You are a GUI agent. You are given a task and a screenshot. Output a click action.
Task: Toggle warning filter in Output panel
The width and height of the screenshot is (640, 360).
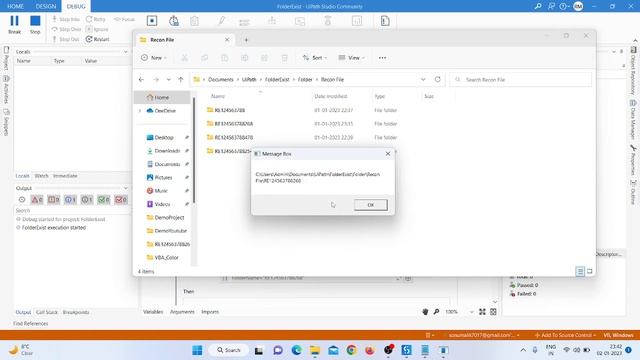[53, 200]
